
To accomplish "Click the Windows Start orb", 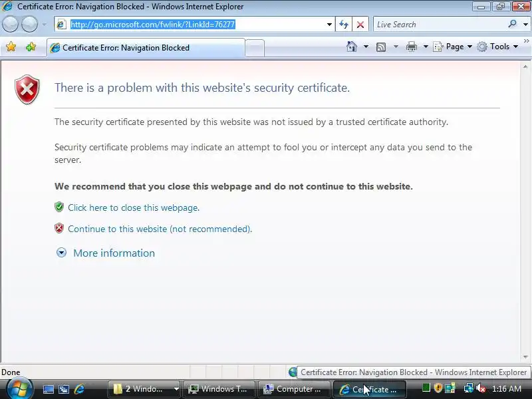I will pos(20,389).
